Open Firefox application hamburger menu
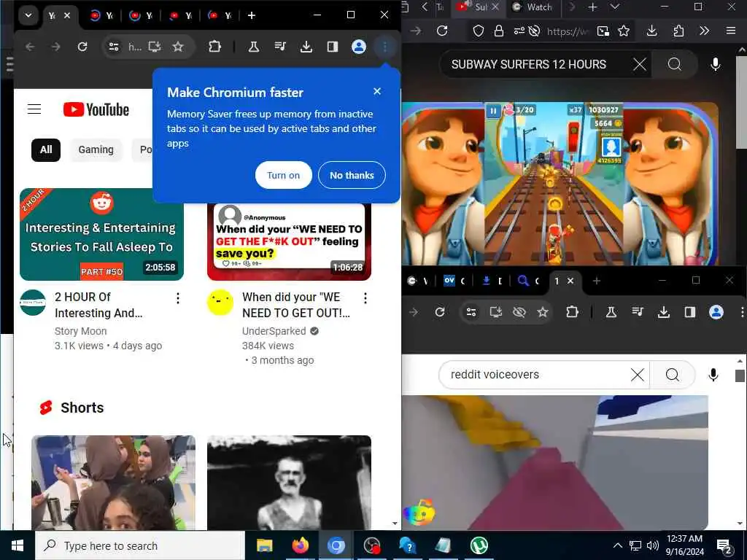The height and width of the screenshot is (560, 747). (x=731, y=31)
